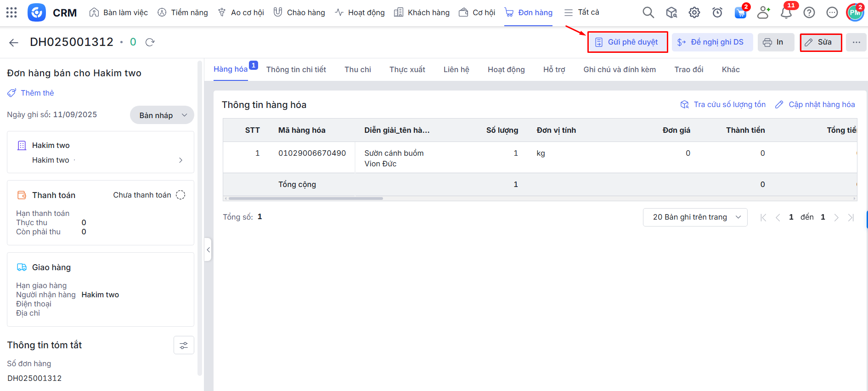Viewport: 868px width, 391px height.
Task: Expand the Hakim two customer card
Action: click(x=180, y=160)
